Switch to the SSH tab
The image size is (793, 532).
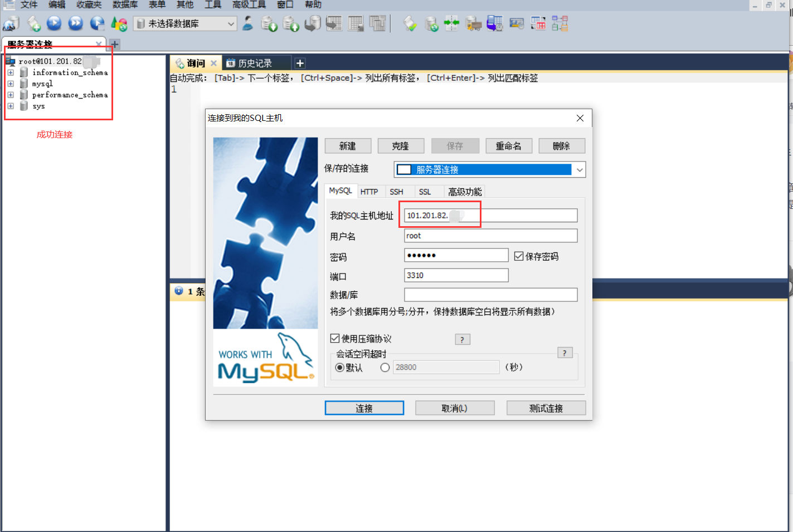point(397,191)
